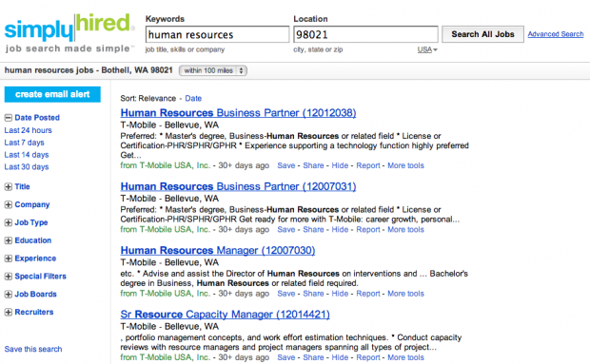Image resolution: width=590 pixels, height=364 pixels.
Task: Expand the Education filter plus icon
Action: [9, 240]
